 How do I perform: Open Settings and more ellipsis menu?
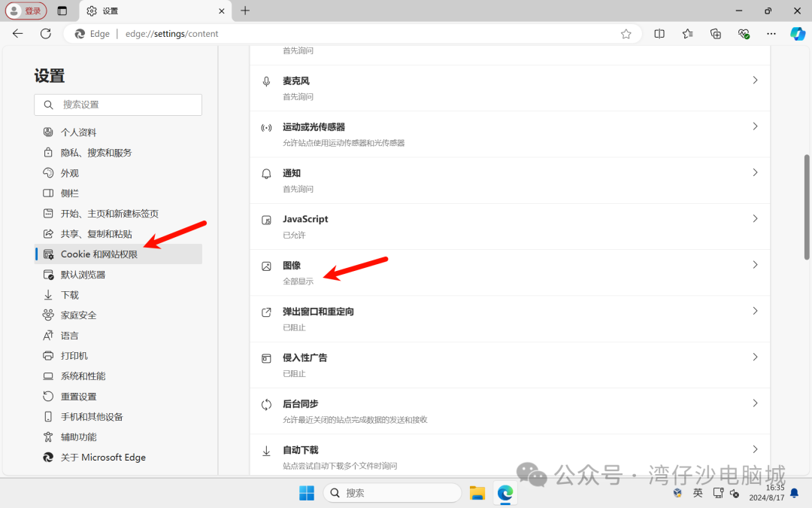[771, 34]
